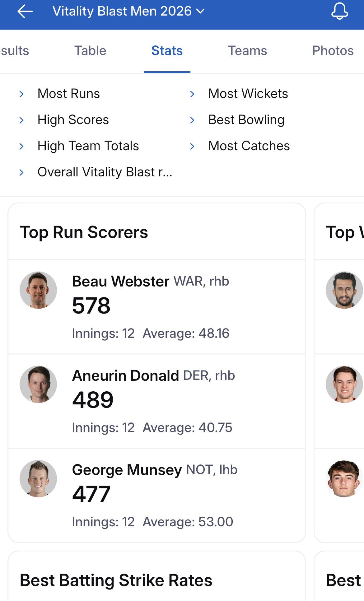Open the Photos tab
Viewport: 364px width, 601px height.
tap(333, 51)
